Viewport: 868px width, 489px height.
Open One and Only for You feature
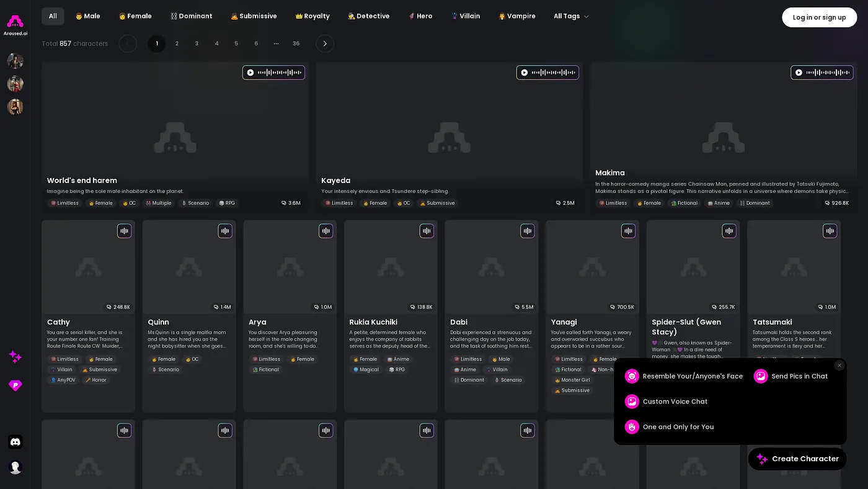pyautogui.click(x=670, y=427)
